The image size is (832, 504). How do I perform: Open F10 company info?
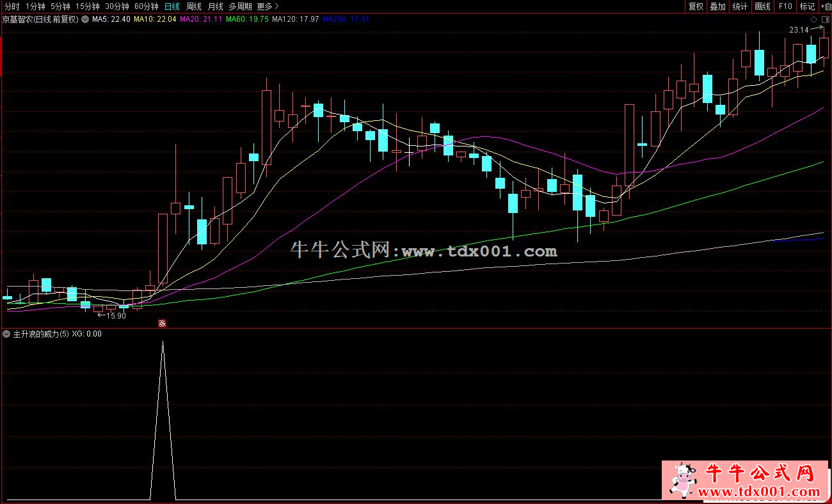coord(785,6)
